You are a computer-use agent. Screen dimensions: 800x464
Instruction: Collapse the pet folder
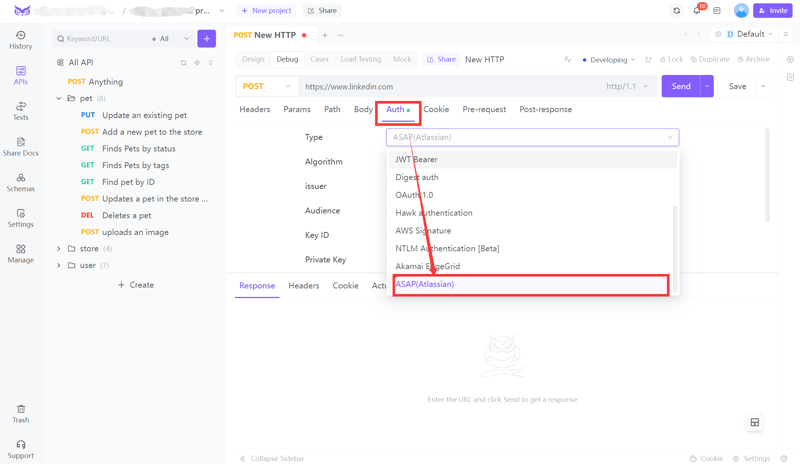click(59, 99)
